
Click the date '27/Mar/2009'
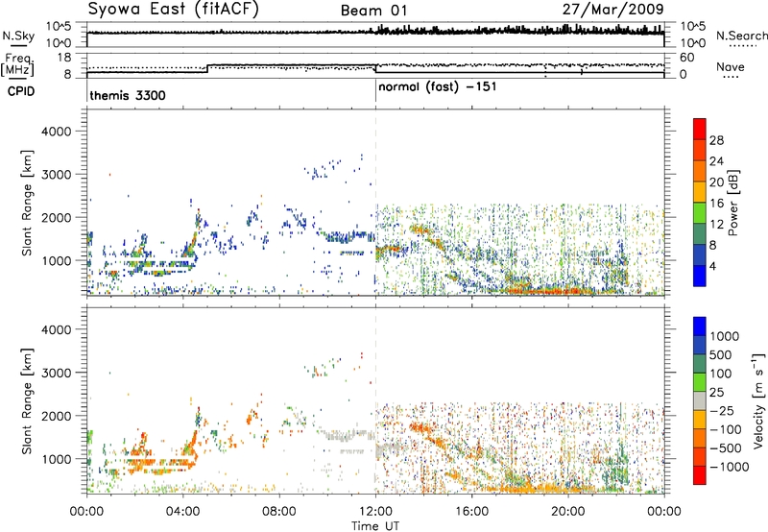[x=613, y=9]
